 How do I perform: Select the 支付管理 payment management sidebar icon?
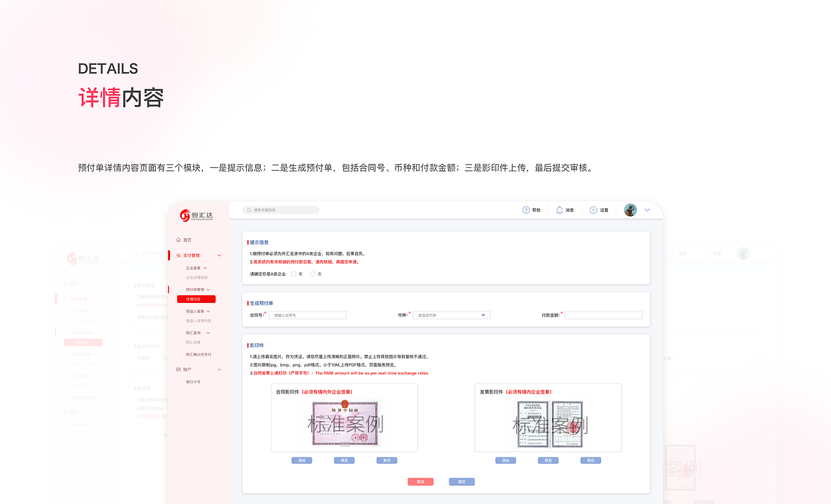click(177, 255)
